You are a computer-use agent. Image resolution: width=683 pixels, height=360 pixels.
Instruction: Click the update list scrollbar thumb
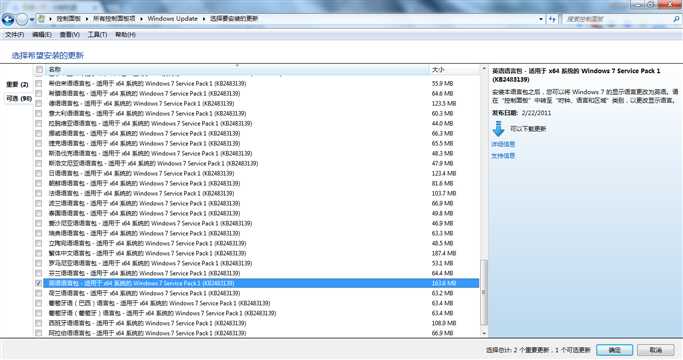click(x=484, y=292)
